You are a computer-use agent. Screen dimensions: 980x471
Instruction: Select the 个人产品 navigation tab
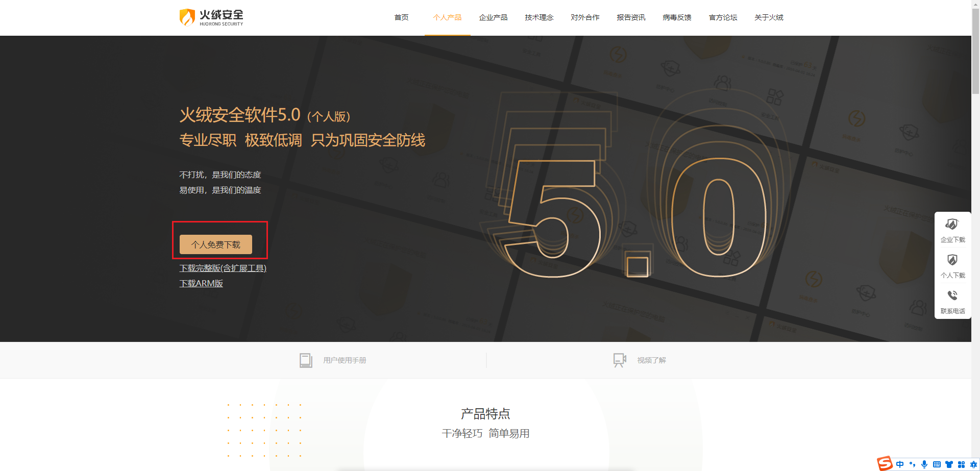[447, 17]
